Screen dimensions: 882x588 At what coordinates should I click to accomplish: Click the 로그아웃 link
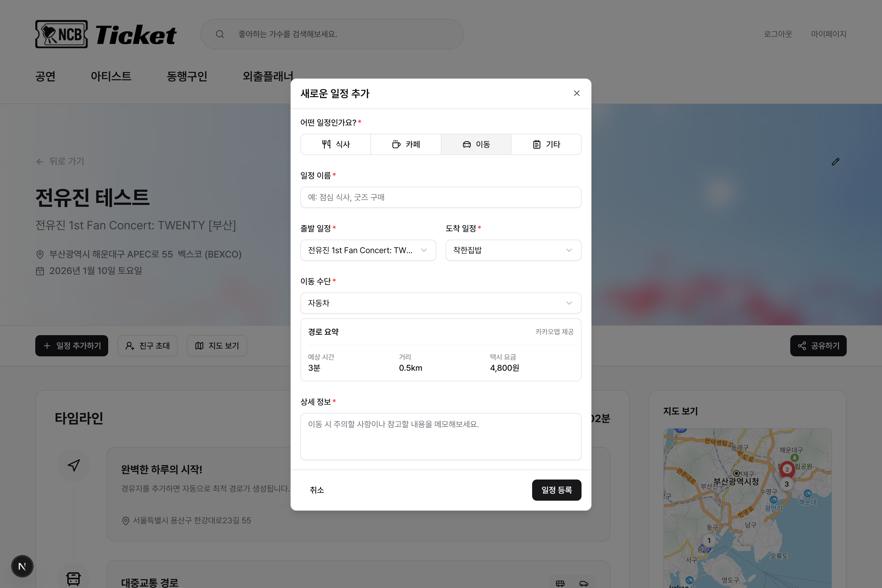[778, 34]
